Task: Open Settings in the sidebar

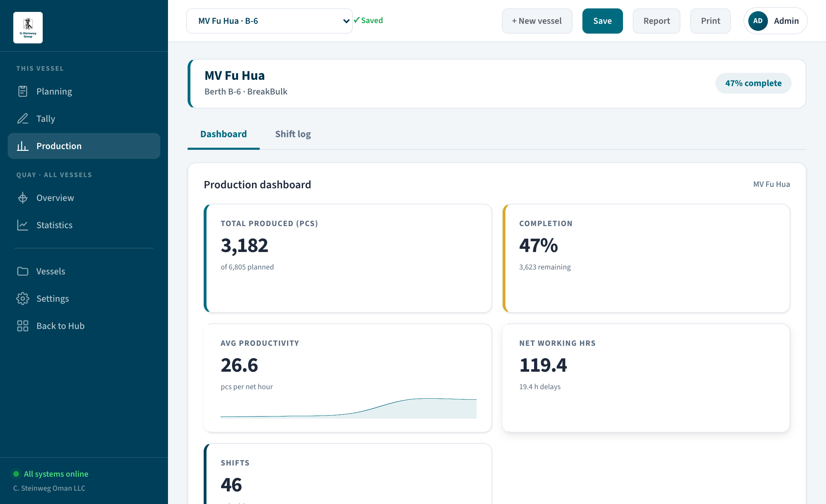Action: click(84, 299)
